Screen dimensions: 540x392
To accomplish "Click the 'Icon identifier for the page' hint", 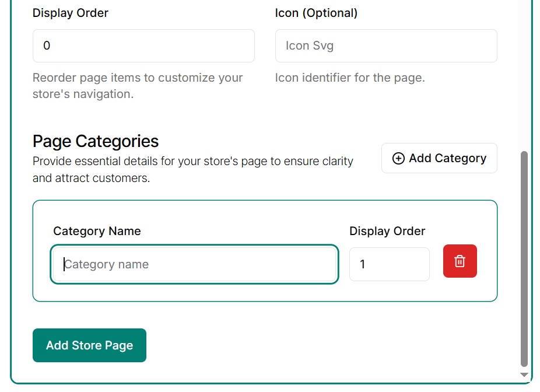I will (350, 78).
